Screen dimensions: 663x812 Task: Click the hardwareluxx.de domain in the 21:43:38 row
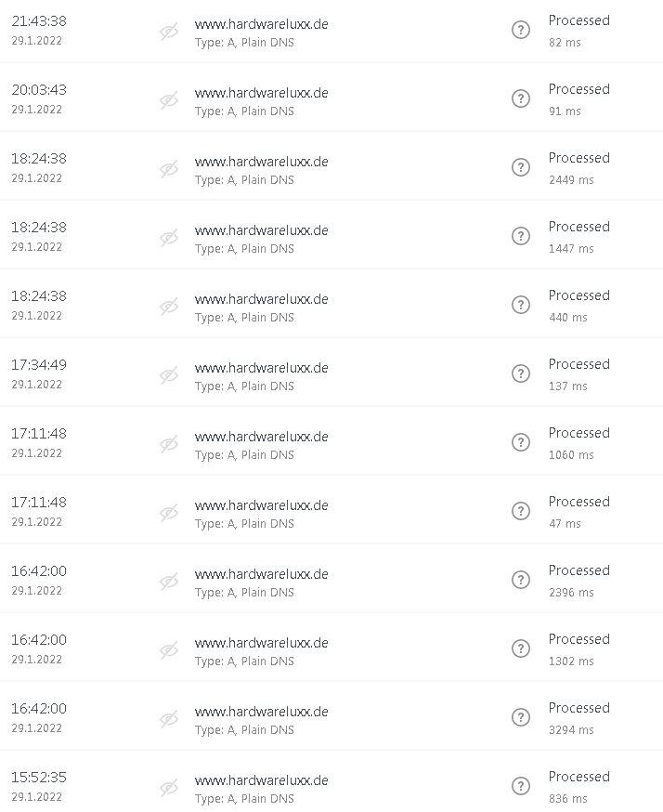261,24
